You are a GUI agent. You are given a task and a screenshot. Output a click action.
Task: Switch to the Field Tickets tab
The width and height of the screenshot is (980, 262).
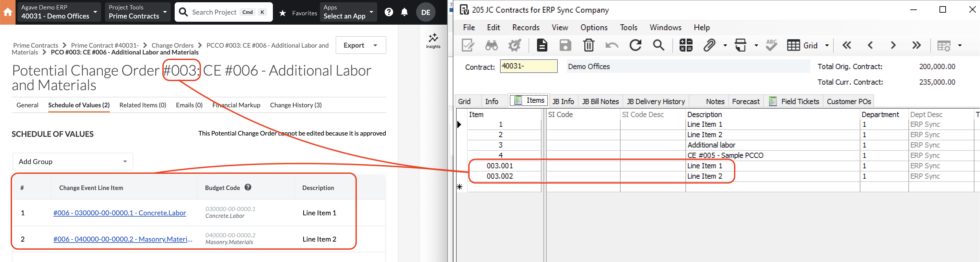(x=794, y=101)
